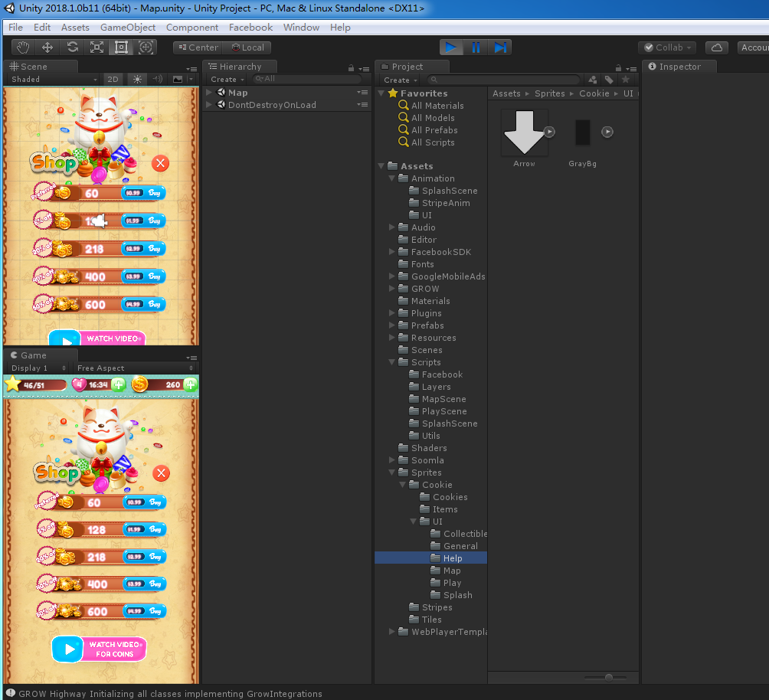Screen dimensions: 769x700
Task: Select All Materials in Favorites
Action: pos(437,106)
